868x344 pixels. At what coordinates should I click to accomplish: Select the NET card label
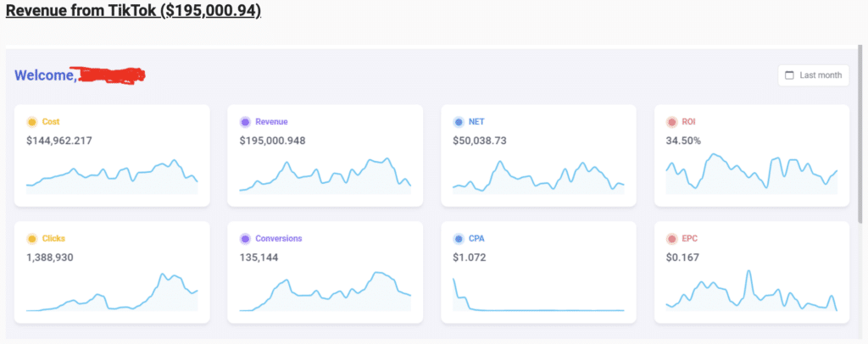click(476, 122)
